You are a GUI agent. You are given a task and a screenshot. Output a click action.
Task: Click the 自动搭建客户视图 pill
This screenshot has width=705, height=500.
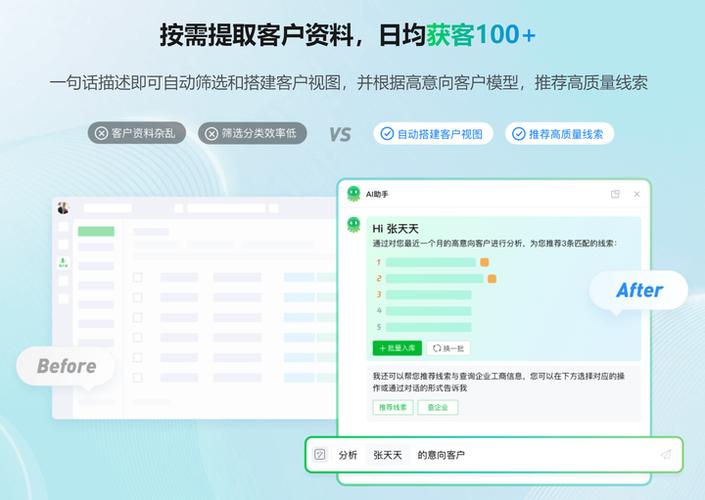pos(433,134)
